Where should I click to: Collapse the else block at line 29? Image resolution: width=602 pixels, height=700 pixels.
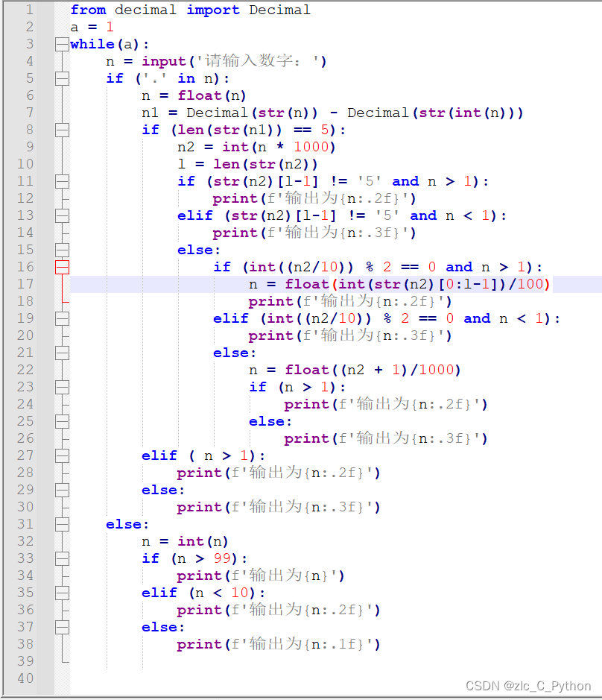(x=62, y=491)
